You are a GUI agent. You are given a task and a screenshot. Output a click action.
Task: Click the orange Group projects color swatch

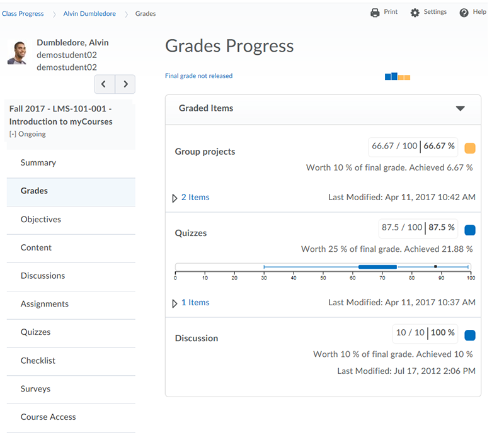(469, 149)
